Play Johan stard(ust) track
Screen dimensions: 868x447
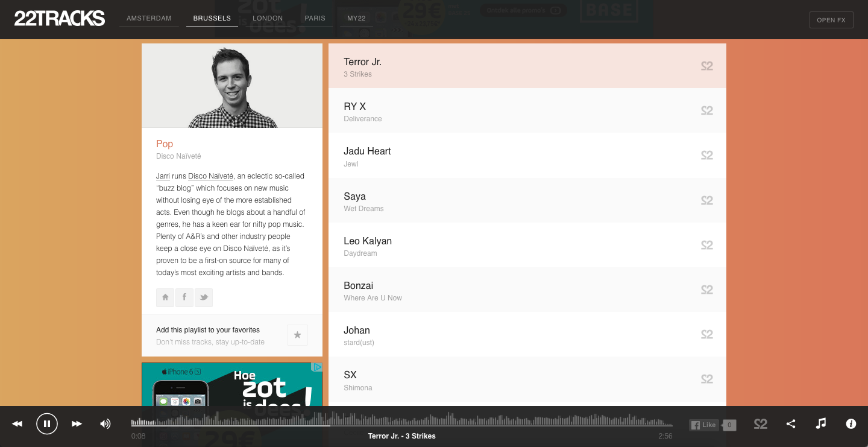pyautogui.click(x=527, y=334)
